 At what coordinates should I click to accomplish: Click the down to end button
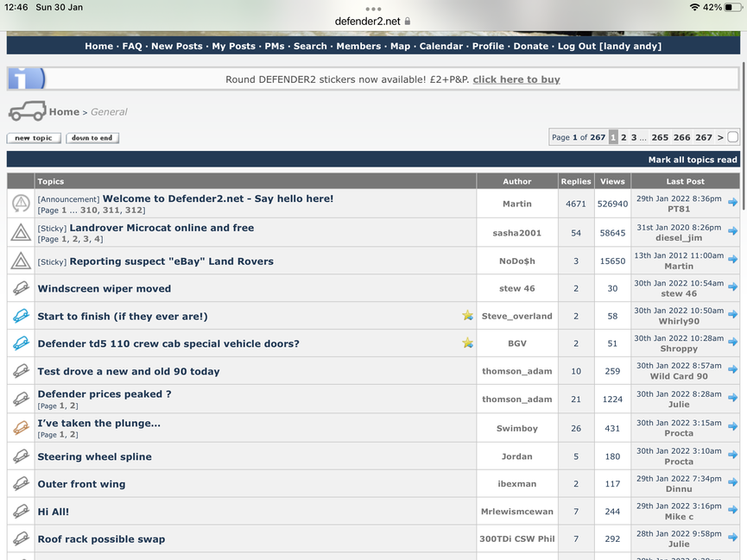point(92,138)
